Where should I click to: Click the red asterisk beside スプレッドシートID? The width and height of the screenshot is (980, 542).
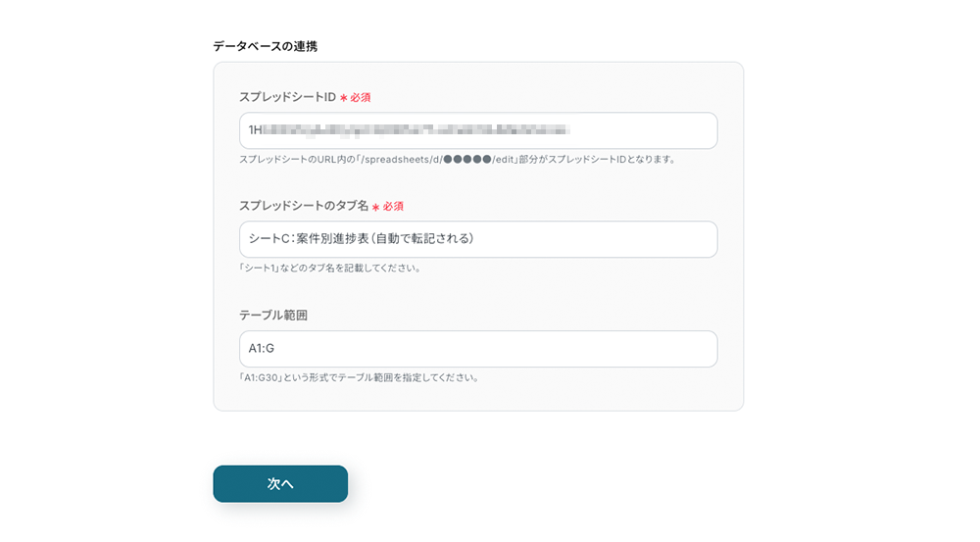pyautogui.click(x=343, y=98)
